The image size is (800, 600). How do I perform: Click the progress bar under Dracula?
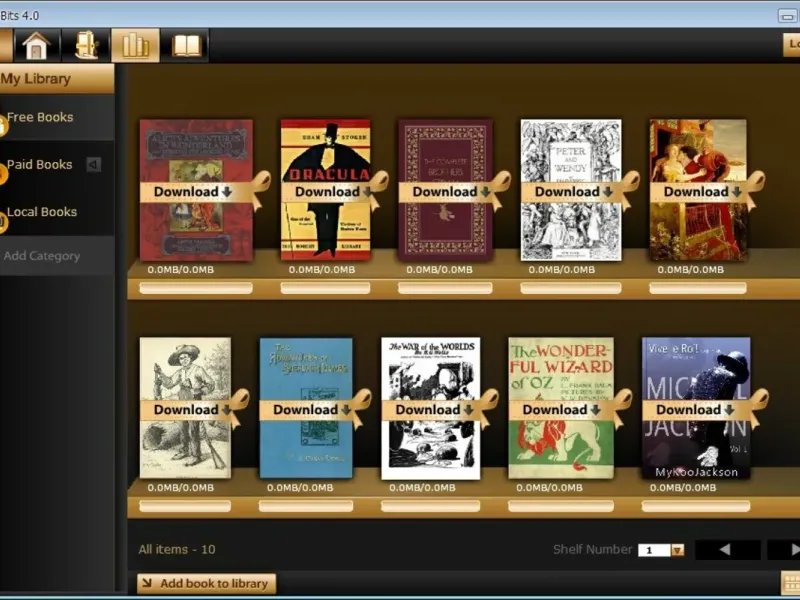[x=325, y=288]
